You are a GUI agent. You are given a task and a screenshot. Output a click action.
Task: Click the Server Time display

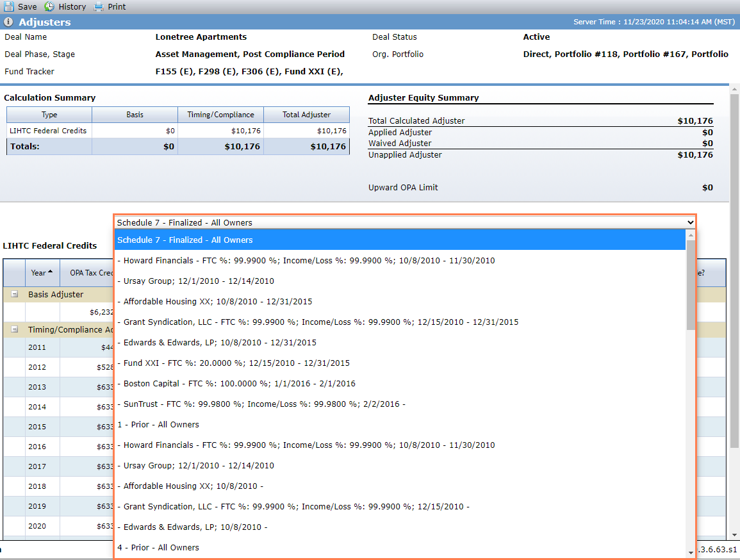click(654, 22)
